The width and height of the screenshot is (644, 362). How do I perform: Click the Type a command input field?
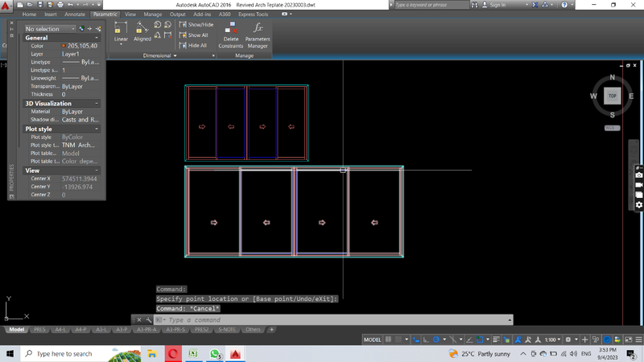(x=242, y=319)
